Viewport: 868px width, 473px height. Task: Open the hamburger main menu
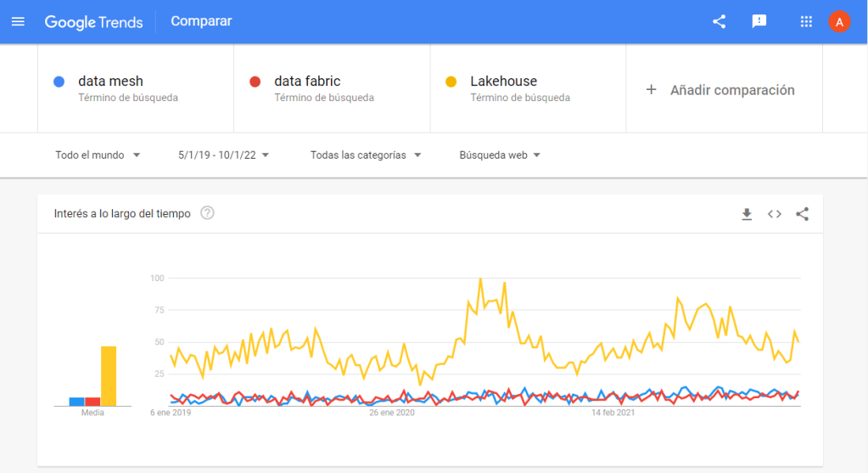[18, 21]
